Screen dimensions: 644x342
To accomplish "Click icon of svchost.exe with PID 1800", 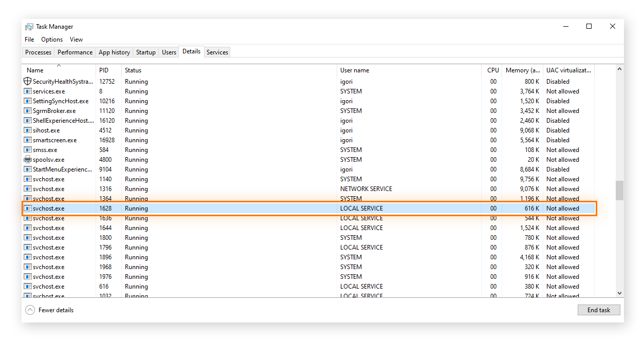I will click(28, 237).
